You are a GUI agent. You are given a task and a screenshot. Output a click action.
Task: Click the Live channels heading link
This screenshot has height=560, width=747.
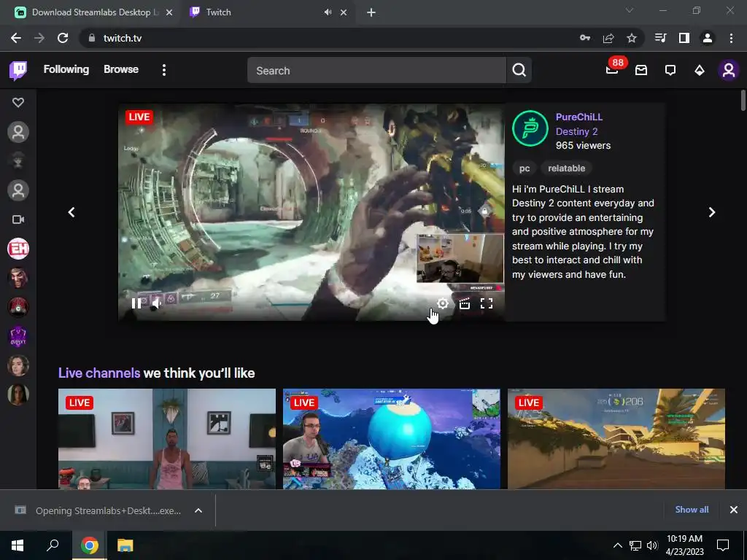[x=99, y=373]
